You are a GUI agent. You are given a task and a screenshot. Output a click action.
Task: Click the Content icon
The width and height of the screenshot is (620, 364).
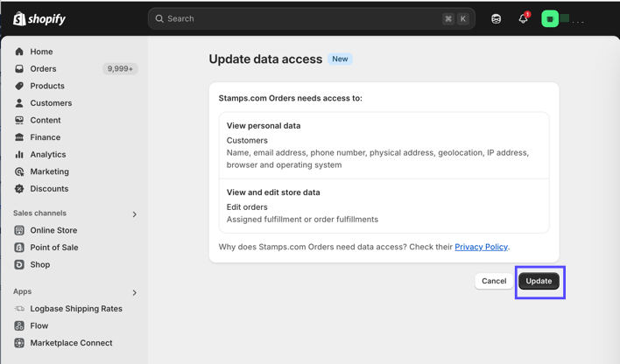click(19, 120)
